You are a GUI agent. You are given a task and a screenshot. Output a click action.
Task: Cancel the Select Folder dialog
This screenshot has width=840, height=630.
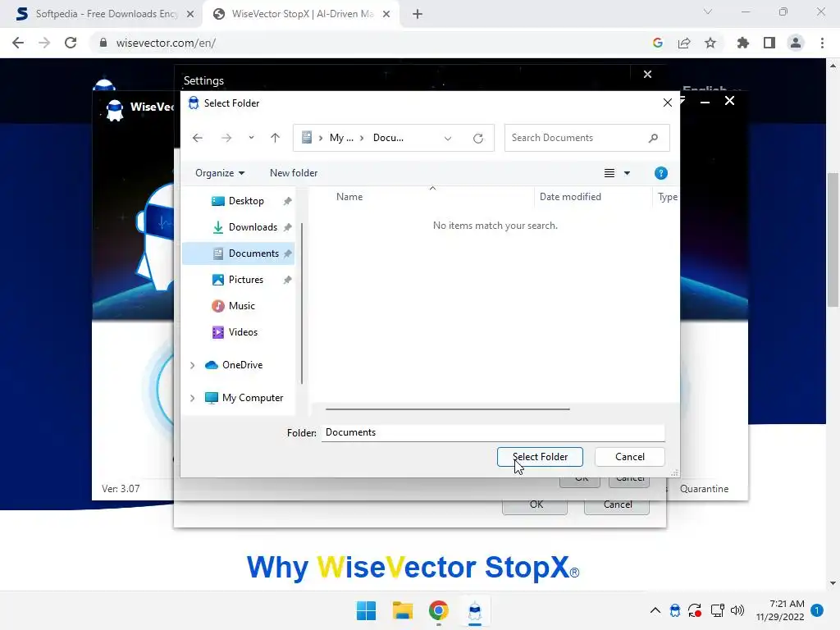tap(629, 457)
